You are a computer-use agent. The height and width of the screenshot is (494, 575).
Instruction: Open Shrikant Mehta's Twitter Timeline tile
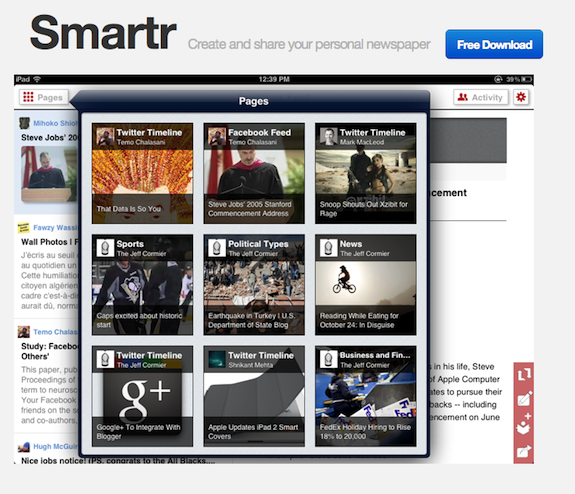254,396
